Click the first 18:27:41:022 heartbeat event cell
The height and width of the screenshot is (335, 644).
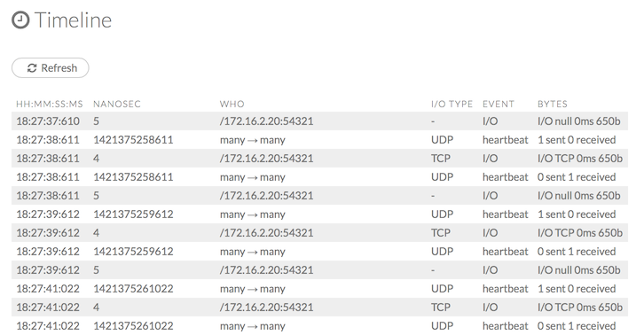(506, 289)
